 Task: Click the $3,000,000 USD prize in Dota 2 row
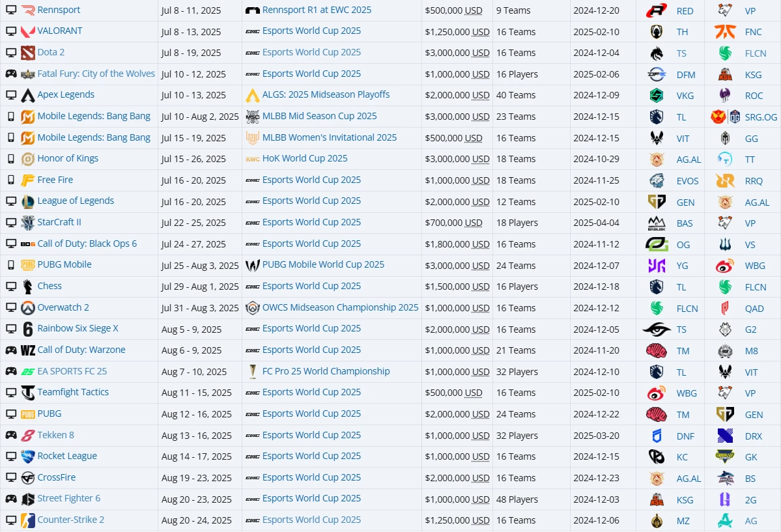pyautogui.click(x=457, y=53)
